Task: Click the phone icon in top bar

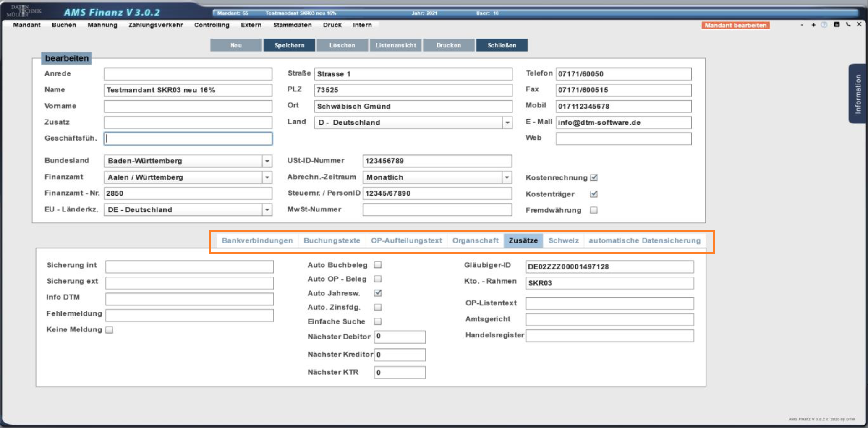Action: point(848,25)
